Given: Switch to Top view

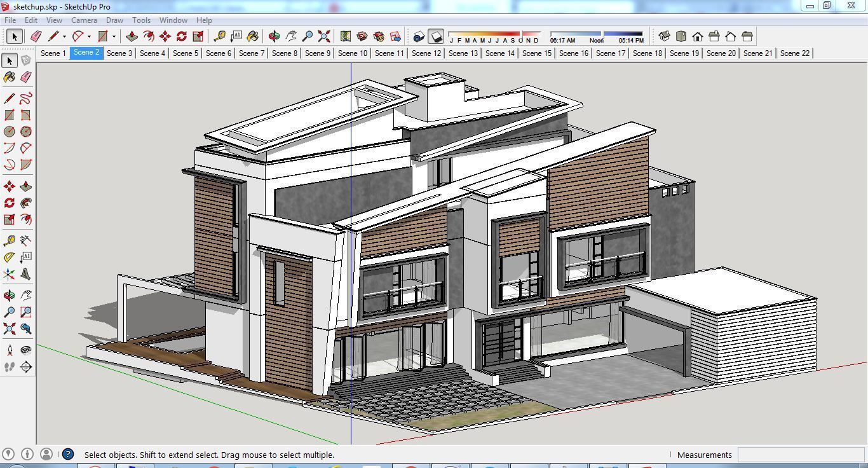Looking at the screenshot, I should click(x=681, y=36).
